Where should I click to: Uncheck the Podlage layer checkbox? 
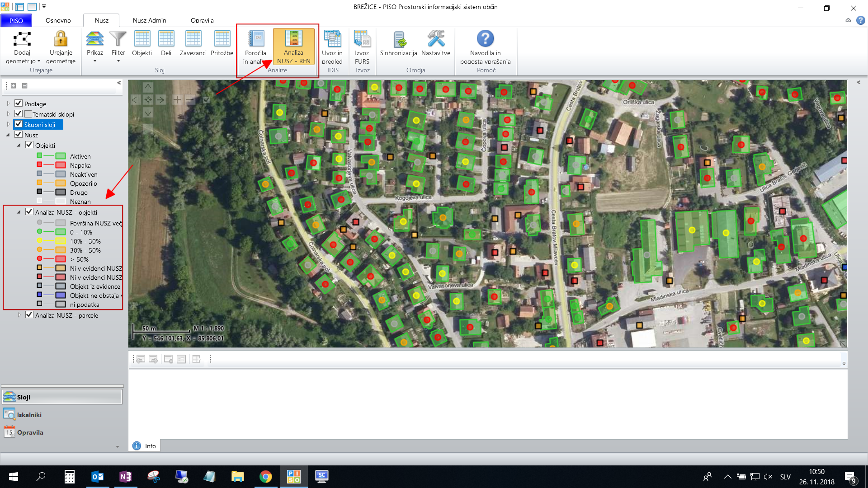(19, 103)
